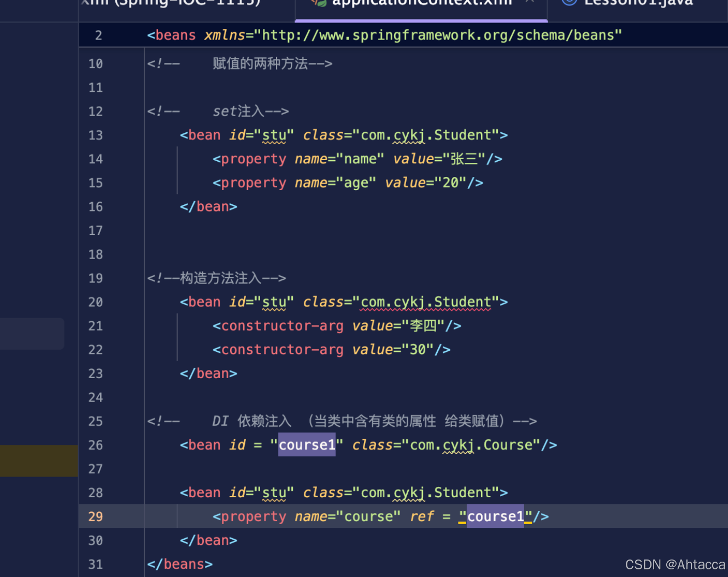Click closing bean tag on line 16
Viewport: 728px width, 577px height.
pos(208,207)
